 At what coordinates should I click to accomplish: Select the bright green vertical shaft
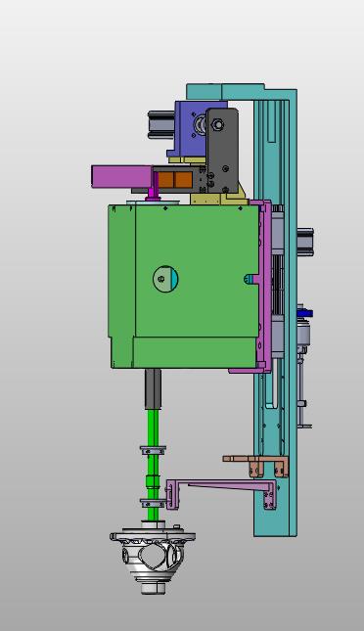153,465
